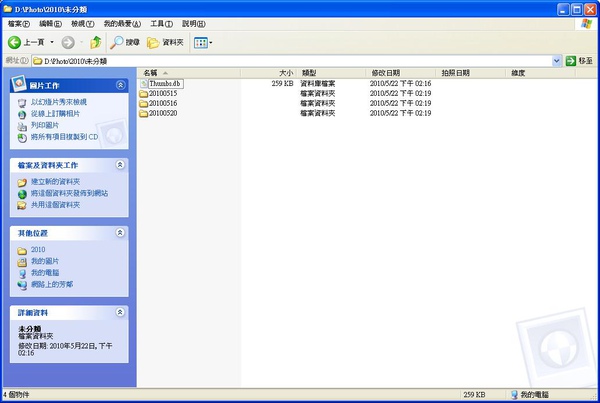Click 將所有項目複製到 CD link
This screenshot has width=600, height=403.
[x=64, y=137]
